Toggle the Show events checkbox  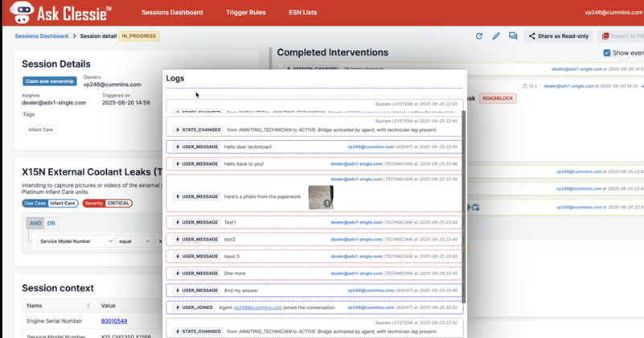607,52
